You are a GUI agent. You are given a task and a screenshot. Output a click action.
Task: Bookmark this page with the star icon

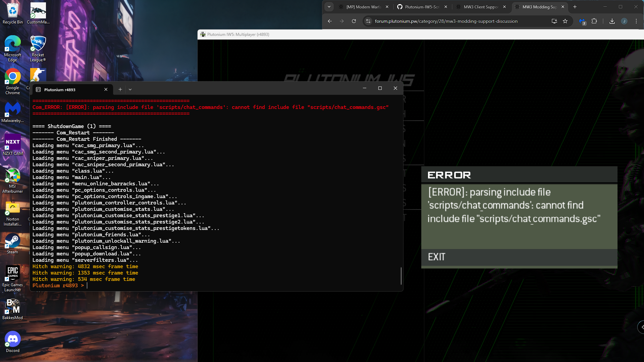pos(565,21)
